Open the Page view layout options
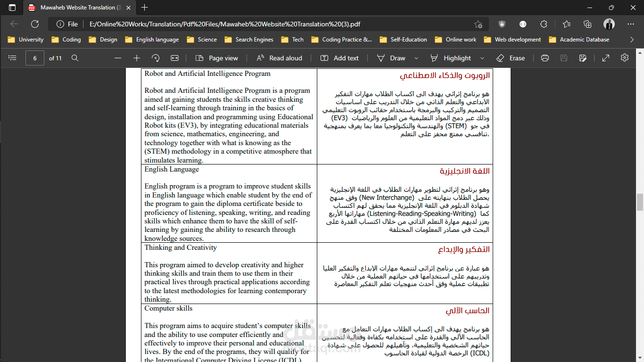Screen dimensions: 644x362 point(216,58)
